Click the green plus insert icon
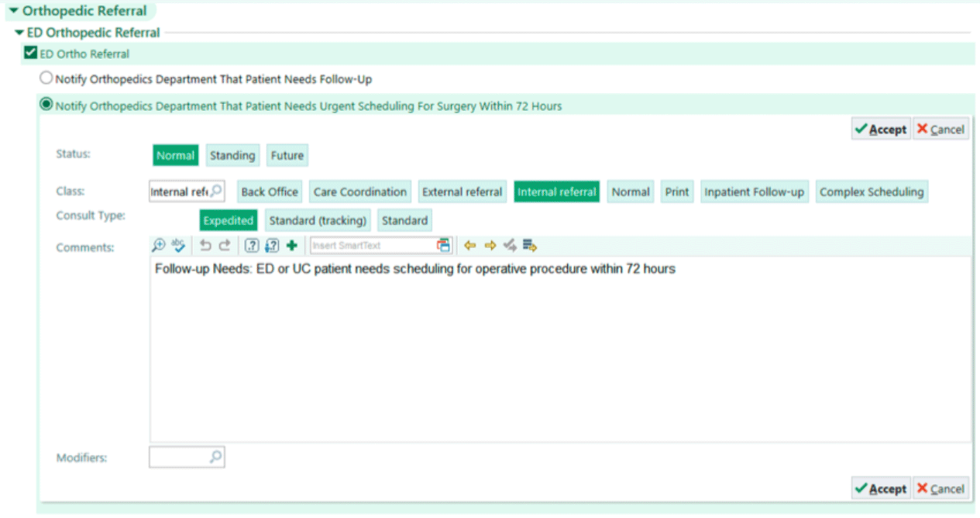Image resolution: width=980 pixels, height=518 pixels. pyautogui.click(x=291, y=246)
